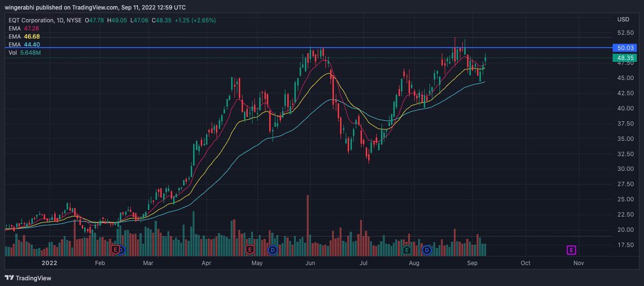
Task: Click the 52.50 price axis label
Action: click(625, 33)
